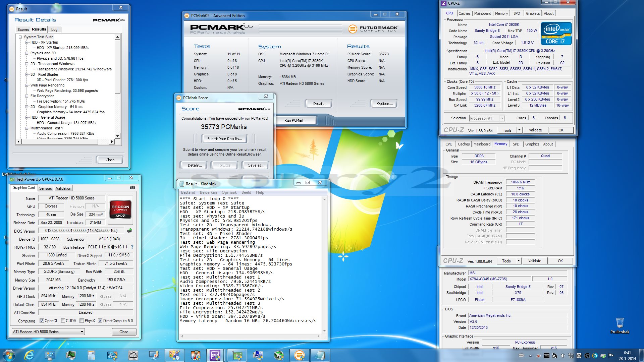Open the SPD tab in top CPU-Z window

[517, 13]
